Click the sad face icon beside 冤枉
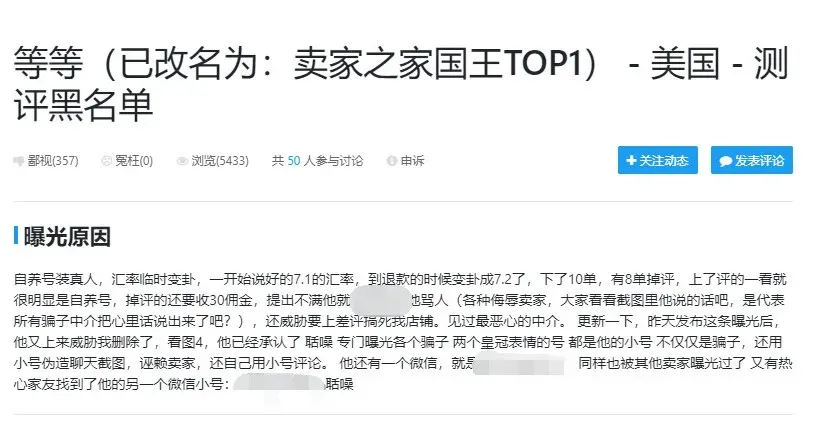 pos(107,161)
